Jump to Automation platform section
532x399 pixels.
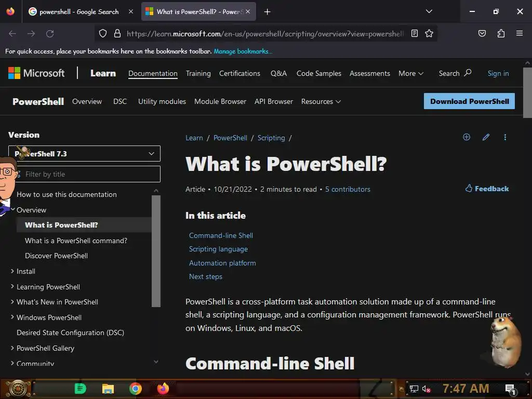tap(222, 263)
